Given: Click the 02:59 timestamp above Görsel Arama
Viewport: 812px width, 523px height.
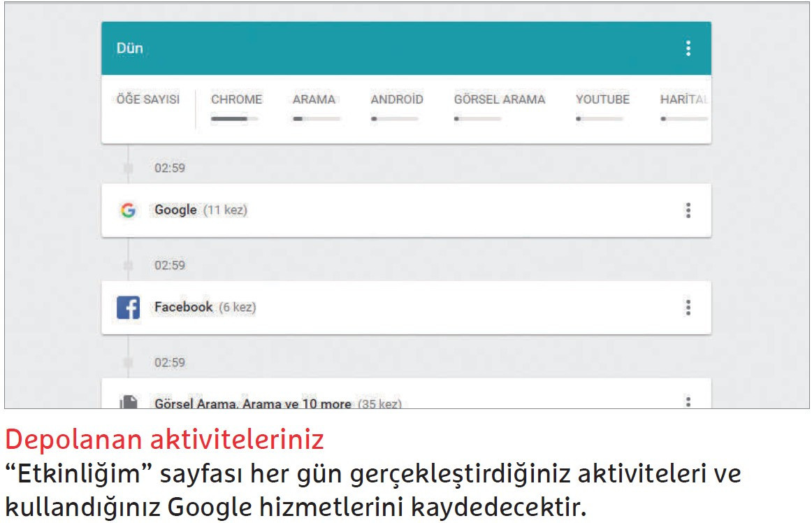Looking at the screenshot, I should pos(169,362).
